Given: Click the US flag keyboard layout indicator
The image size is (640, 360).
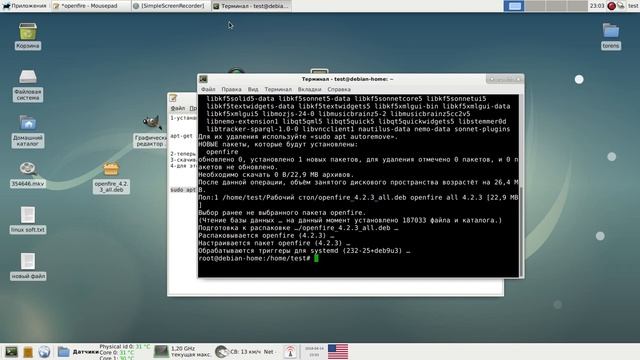Looking at the screenshot, I should (338, 351).
